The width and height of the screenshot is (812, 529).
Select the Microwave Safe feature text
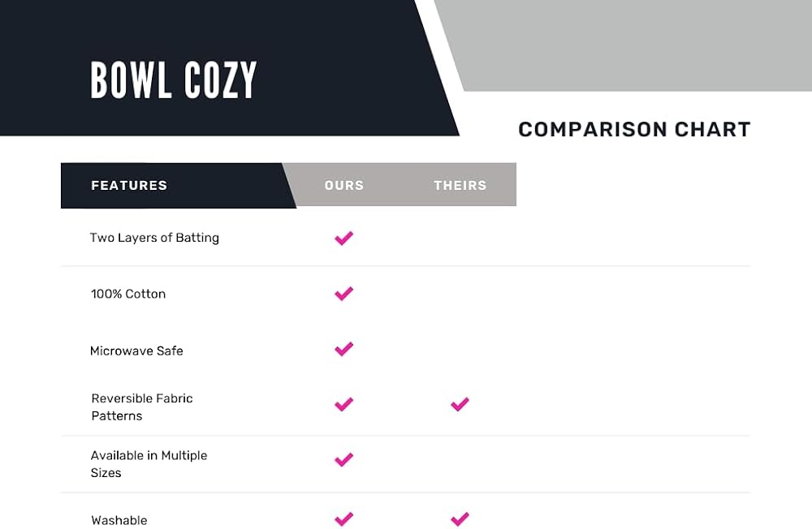[x=136, y=351]
